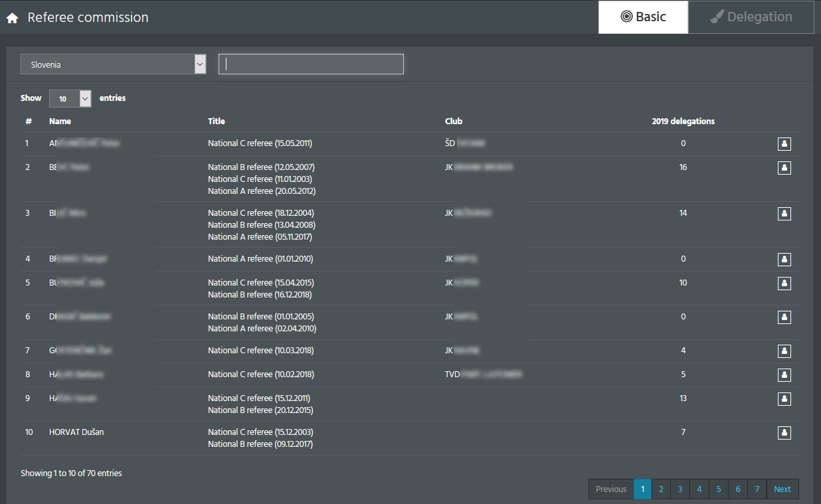This screenshot has width=821, height=504.
Task: Click 'National B referee (09.12.2017)' title
Action: tap(260, 444)
